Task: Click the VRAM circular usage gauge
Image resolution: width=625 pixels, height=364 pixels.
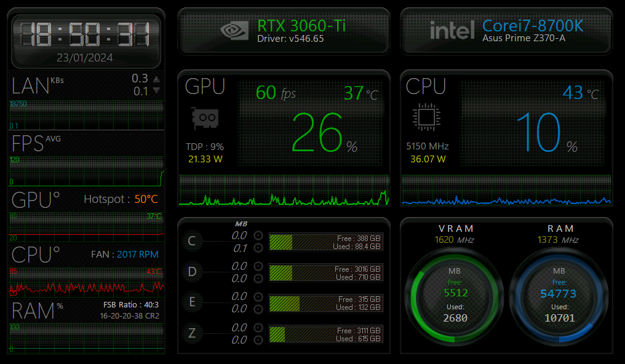Action: point(455,297)
